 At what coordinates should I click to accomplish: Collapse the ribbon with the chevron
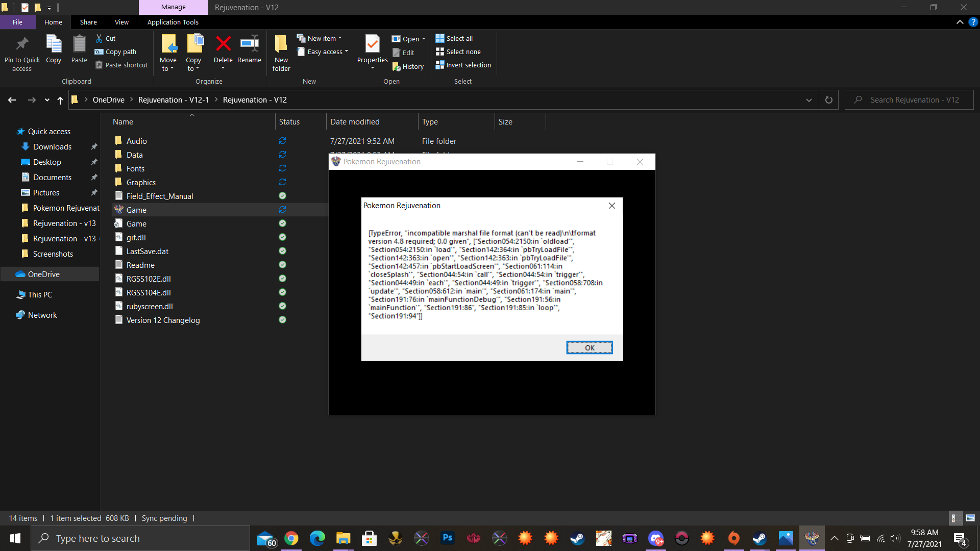(x=960, y=22)
